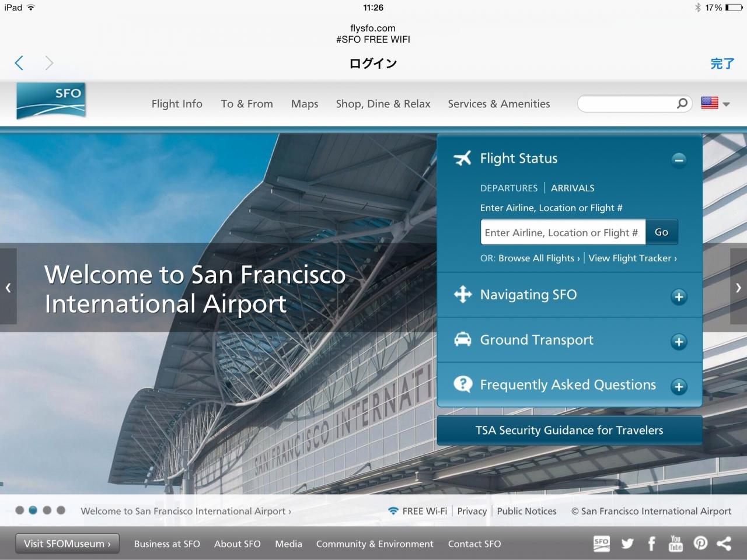Show the next carousel slide

(x=738, y=287)
